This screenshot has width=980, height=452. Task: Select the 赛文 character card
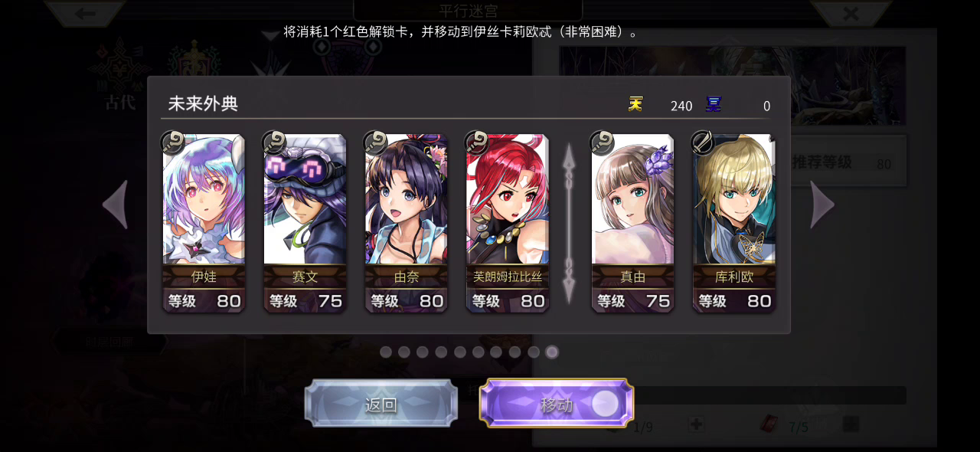[305, 223]
